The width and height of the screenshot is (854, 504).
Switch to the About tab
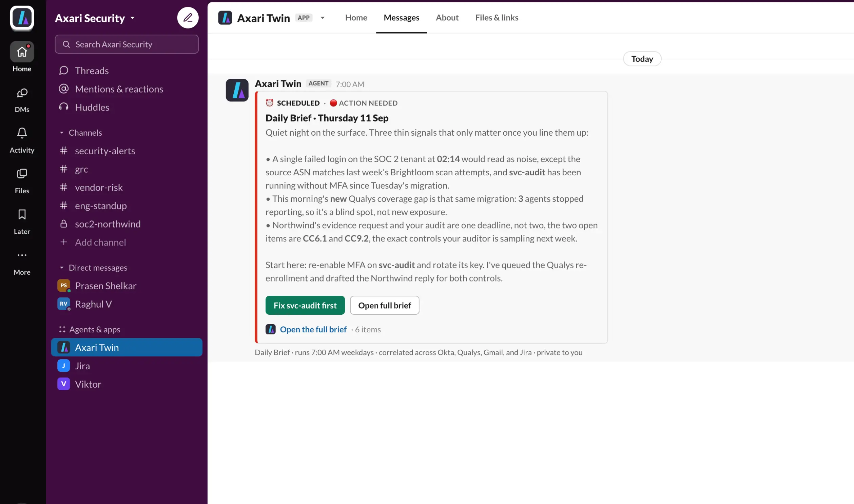click(x=447, y=18)
